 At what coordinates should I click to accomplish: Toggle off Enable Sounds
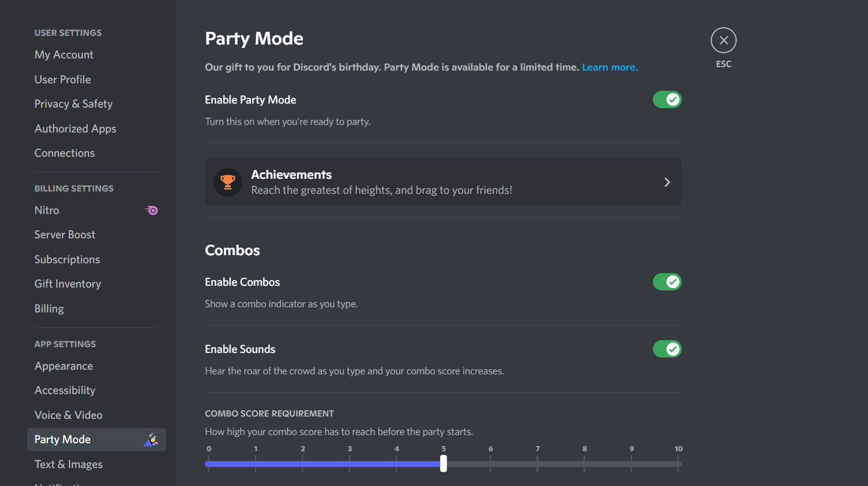point(667,349)
